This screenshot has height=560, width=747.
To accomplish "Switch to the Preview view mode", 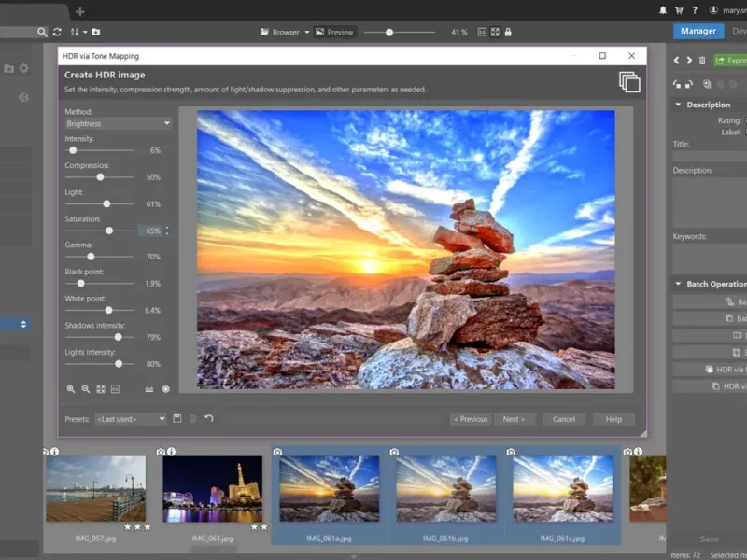I will tap(334, 32).
